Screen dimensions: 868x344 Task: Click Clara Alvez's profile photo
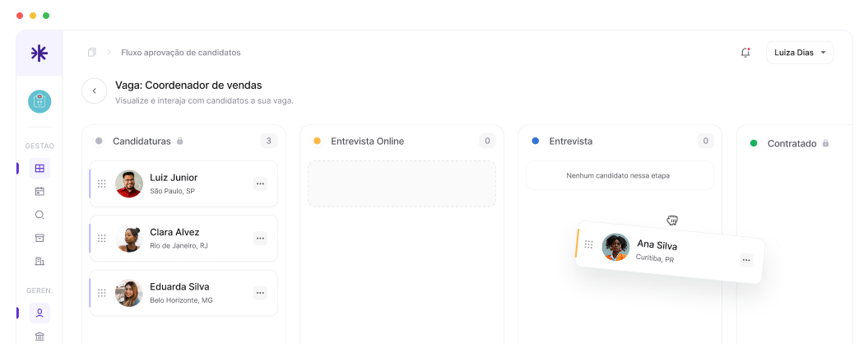point(129,238)
